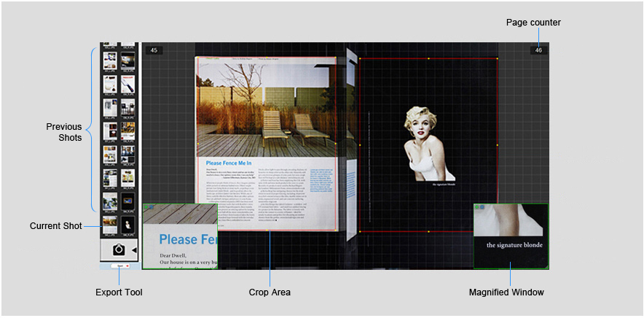This screenshot has height=318, width=644.
Task: Select the knife page thumbnail
Action: pos(127,83)
